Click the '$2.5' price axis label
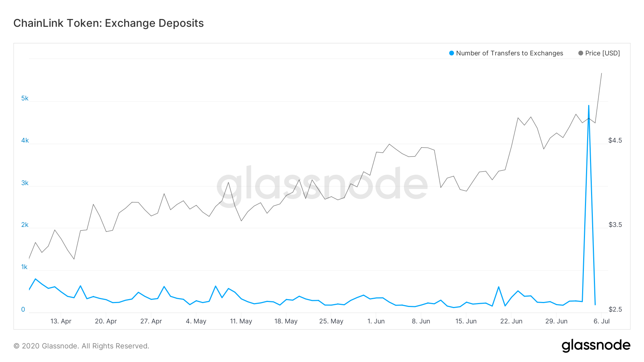Screen dimensions: 644x362 tap(615, 309)
